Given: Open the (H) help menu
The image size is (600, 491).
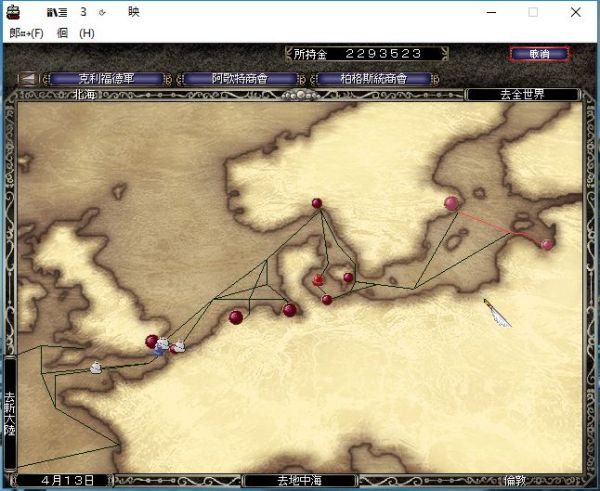Looking at the screenshot, I should [87, 33].
